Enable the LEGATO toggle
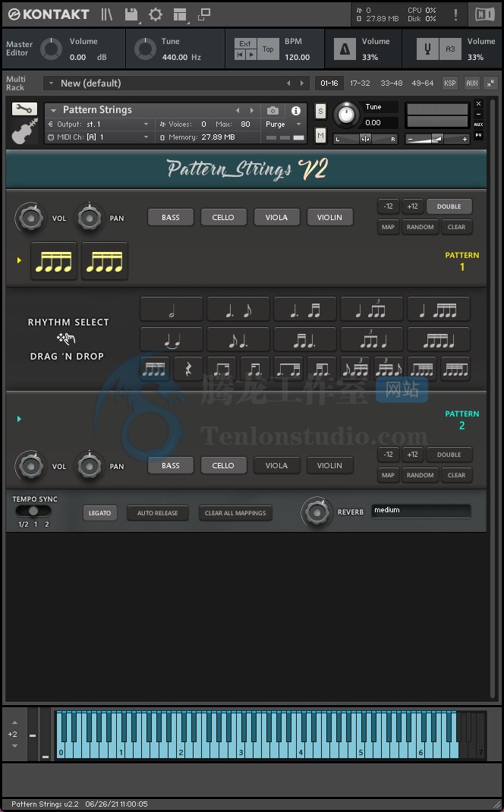Viewport: 504px width, 812px height. pos(99,513)
